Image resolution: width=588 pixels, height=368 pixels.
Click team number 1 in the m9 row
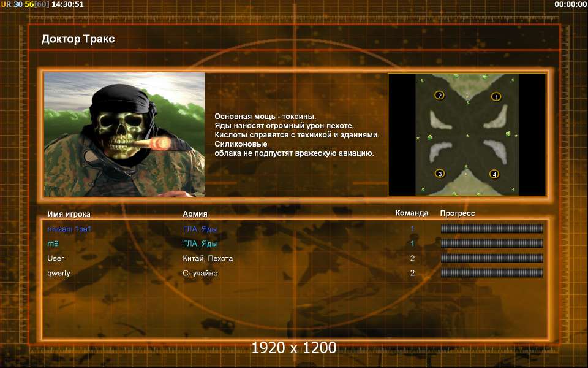[x=412, y=243]
